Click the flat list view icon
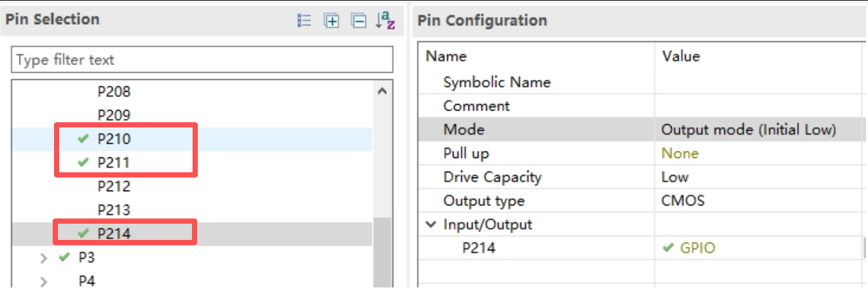Screen dimensions: 868x303 point(304,21)
